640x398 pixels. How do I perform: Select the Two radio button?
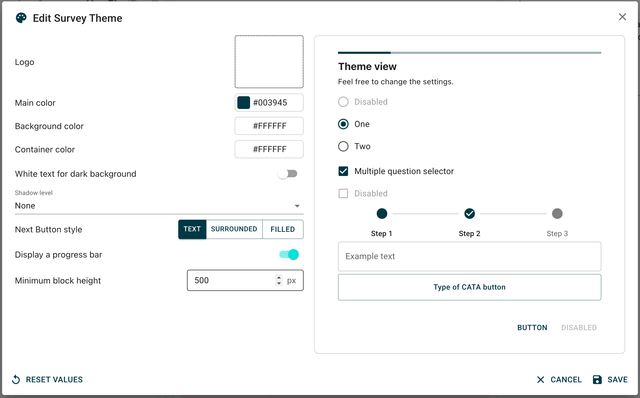(343, 146)
